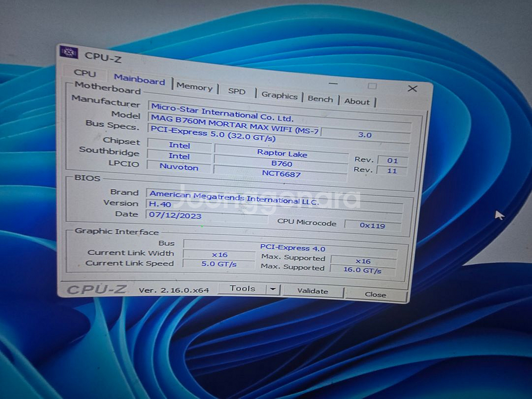Image resolution: width=532 pixels, height=399 pixels.
Task: Minimize the CPU-Z window
Action: tap(332, 84)
